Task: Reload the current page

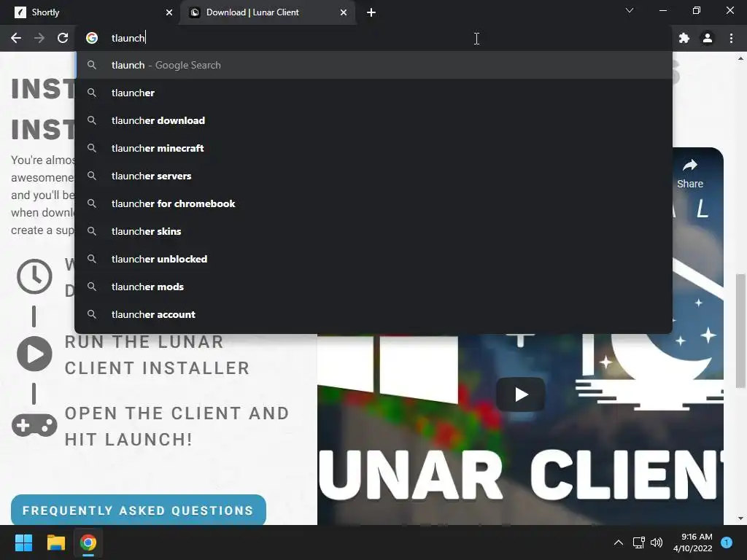Action: [63, 38]
